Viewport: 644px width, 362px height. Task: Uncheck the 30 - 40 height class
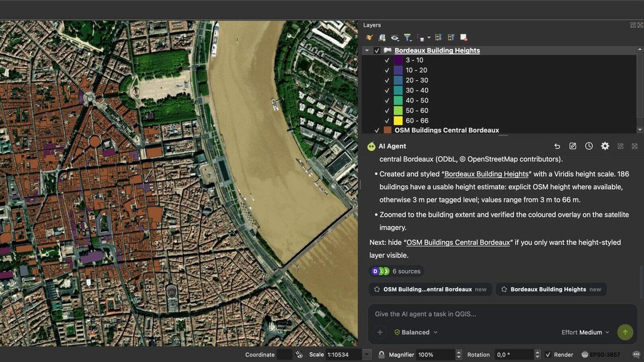click(387, 90)
